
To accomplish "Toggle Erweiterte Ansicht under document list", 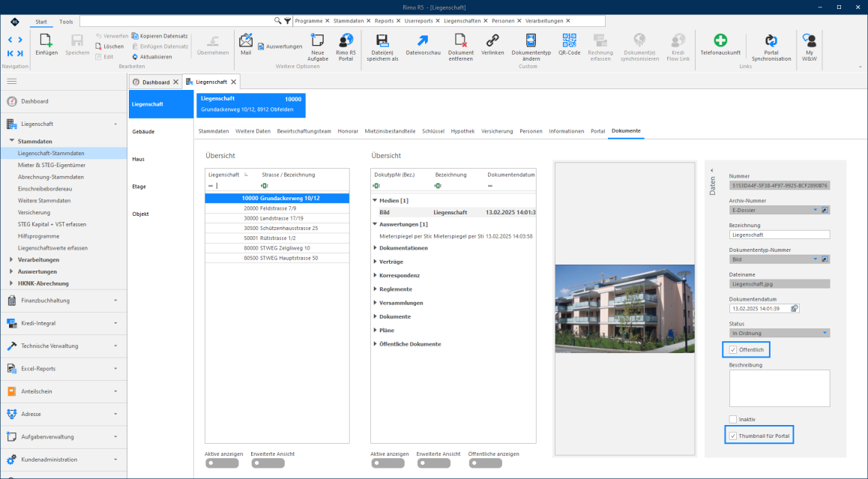I will tap(434, 463).
